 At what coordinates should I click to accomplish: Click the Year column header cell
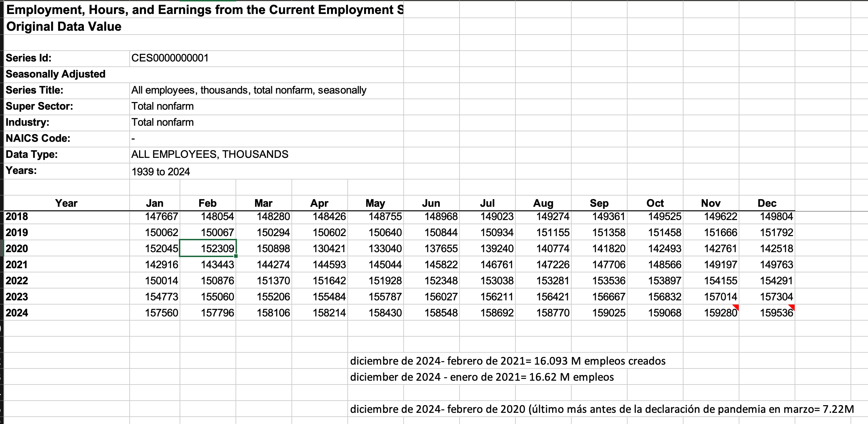[x=66, y=203]
